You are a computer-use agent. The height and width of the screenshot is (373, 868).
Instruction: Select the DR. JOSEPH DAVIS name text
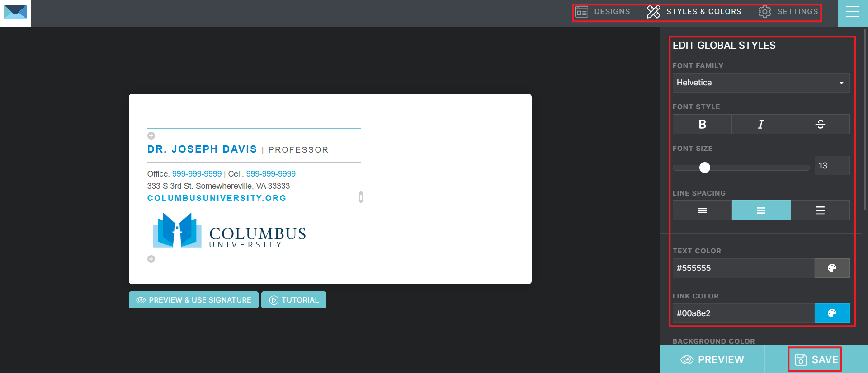pyautogui.click(x=202, y=149)
